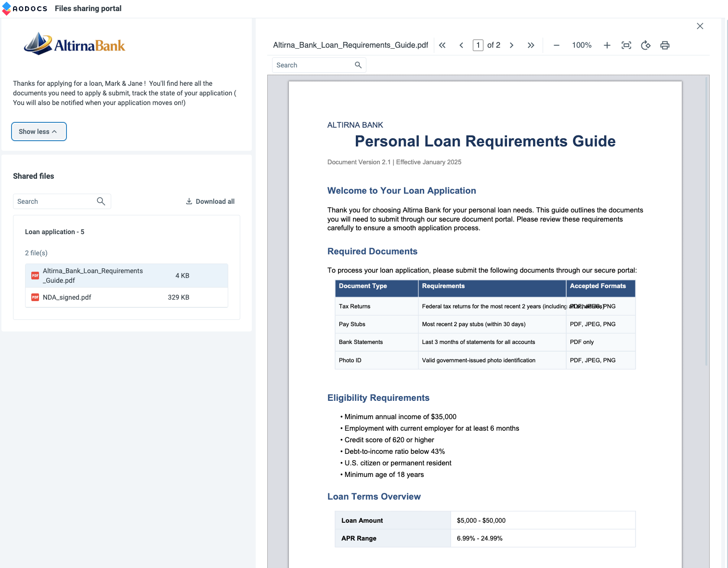This screenshot has height=568, width=728.
Task: Open Altirna_Bank_Loan_Requirements_Guide.pdf file row
Action: [127, 276]
